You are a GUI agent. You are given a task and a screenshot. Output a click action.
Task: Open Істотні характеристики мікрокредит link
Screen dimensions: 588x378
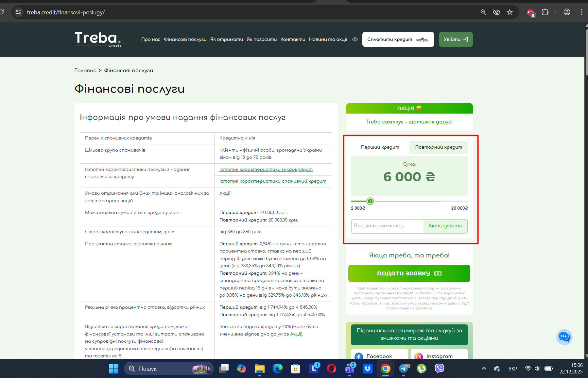pos(266,169)
